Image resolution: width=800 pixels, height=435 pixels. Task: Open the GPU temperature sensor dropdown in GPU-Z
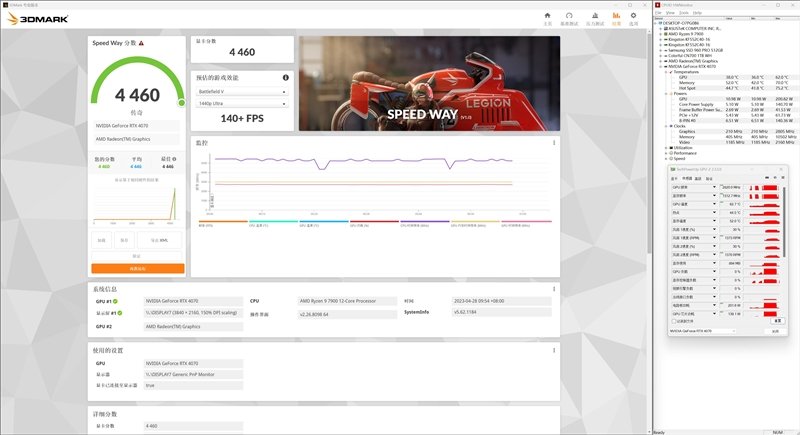click(x=714, y=204)
